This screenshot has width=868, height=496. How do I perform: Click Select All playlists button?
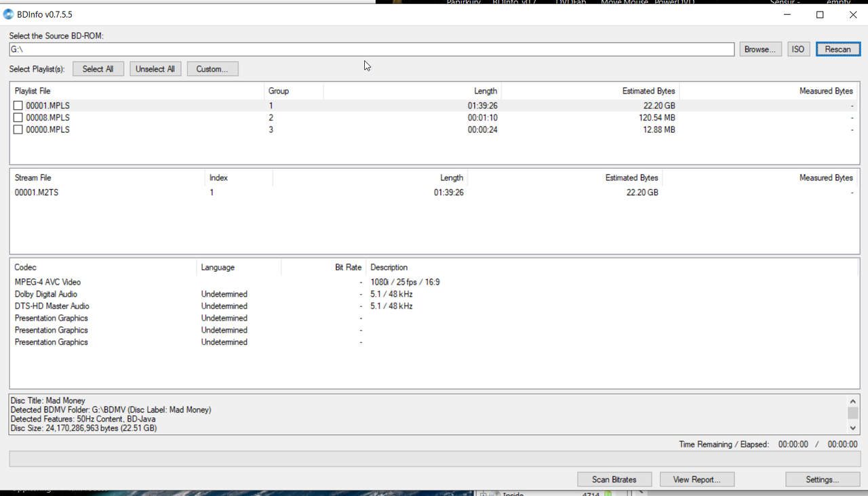pos(98,69)
